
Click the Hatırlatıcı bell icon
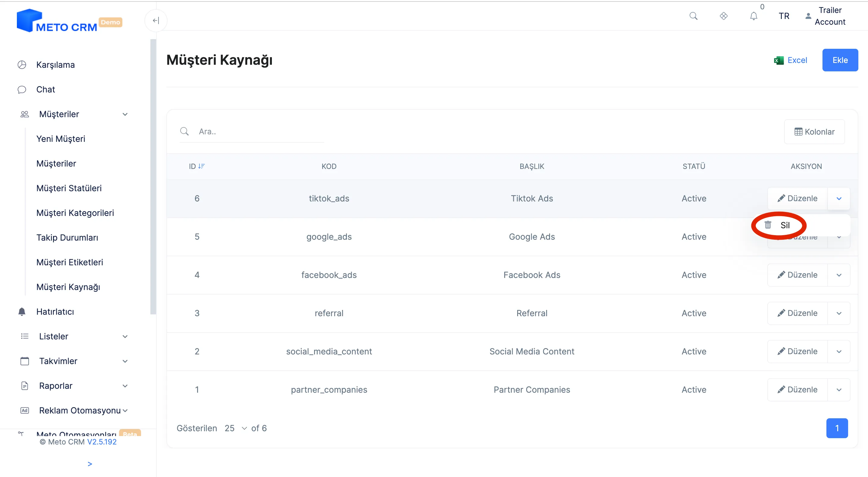click(22, 312)
